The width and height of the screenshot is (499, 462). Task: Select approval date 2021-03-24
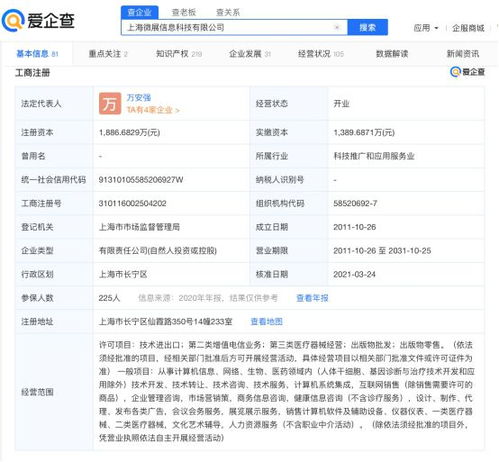click(x=354, y=274)
